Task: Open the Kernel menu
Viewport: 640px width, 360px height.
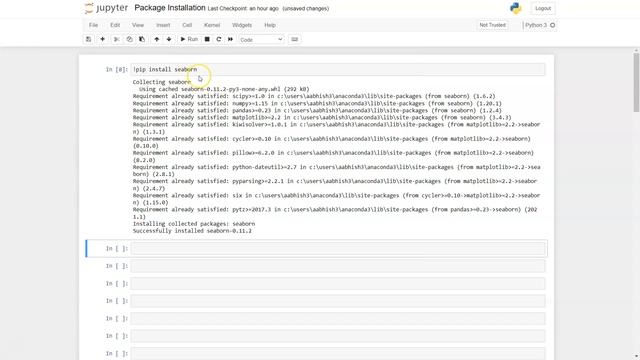Action: pos(212,25)
